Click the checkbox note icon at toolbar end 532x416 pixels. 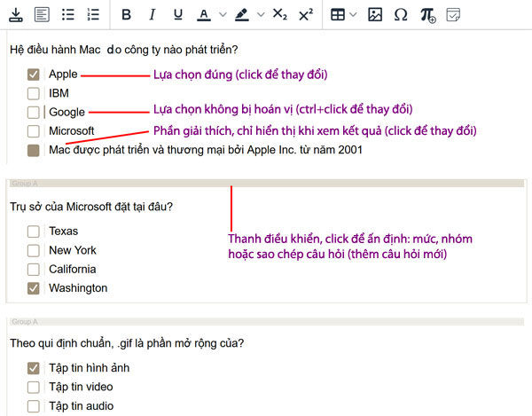453,15
